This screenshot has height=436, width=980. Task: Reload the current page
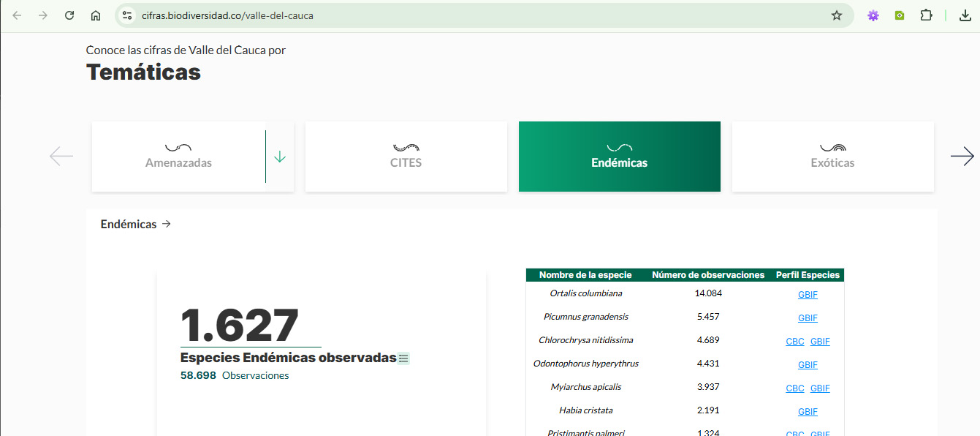click(x=69, y=15)
